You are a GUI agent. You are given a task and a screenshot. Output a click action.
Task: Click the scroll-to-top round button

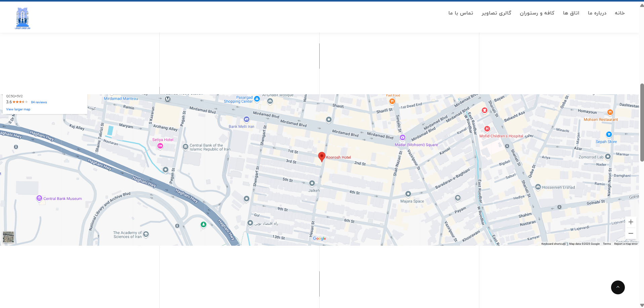click(618, 287)
